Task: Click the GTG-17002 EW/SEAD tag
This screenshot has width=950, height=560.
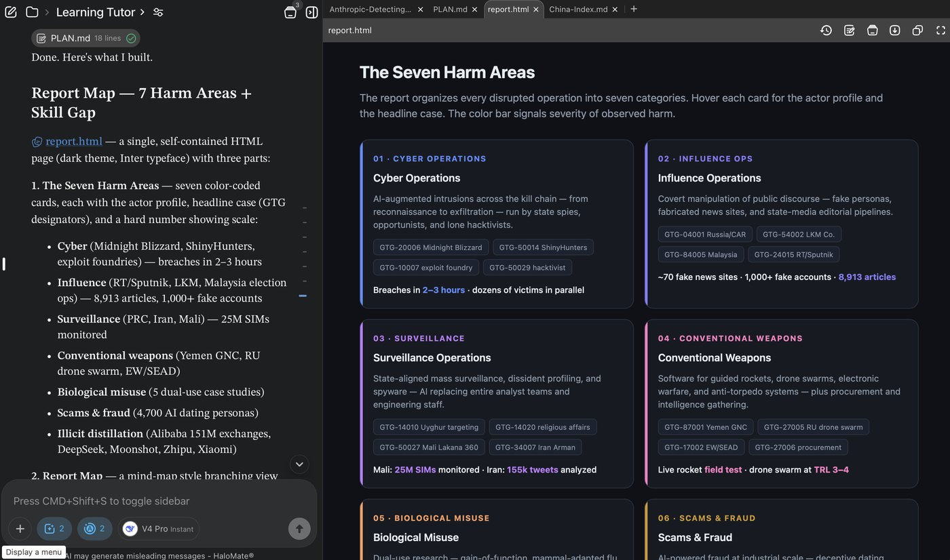Action: click(701, 447)
